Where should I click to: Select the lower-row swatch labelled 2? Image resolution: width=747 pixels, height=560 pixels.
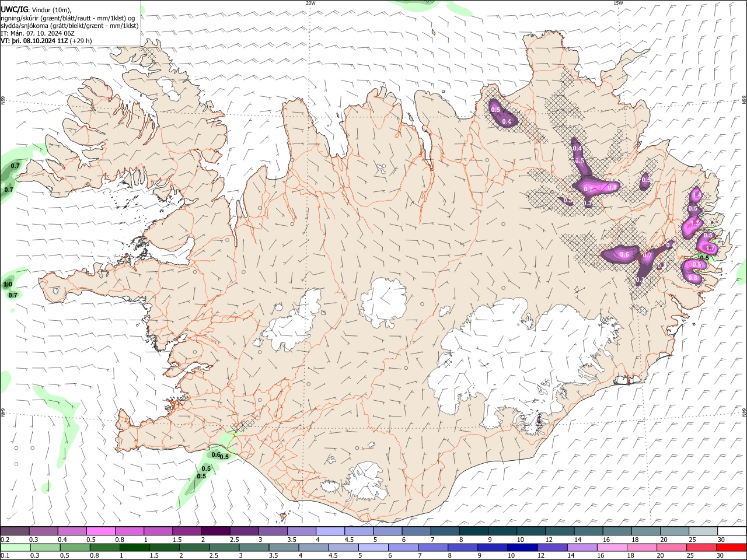coord(194,547)
